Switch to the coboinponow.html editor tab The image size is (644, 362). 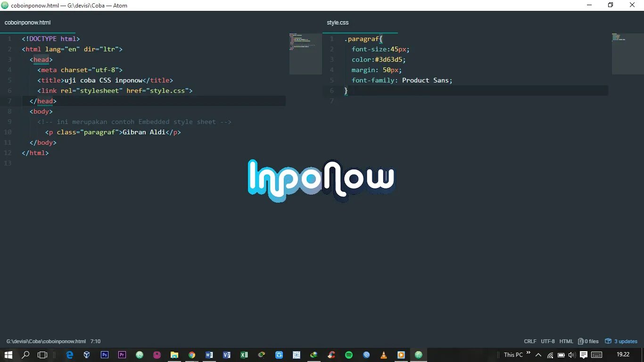point(27,22)
